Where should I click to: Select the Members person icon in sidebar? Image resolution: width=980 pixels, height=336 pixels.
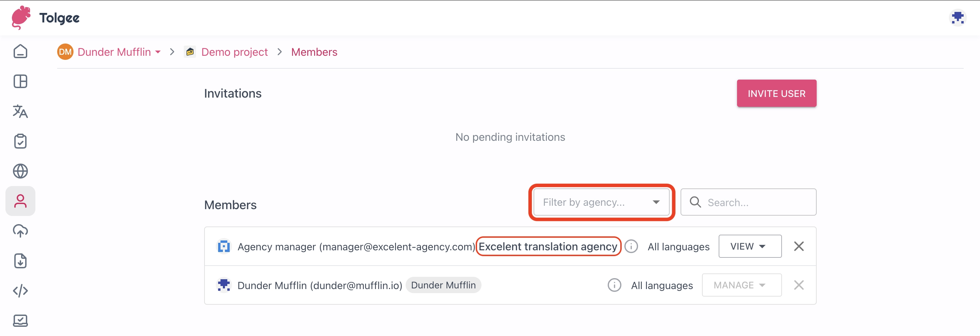[20, 201]
